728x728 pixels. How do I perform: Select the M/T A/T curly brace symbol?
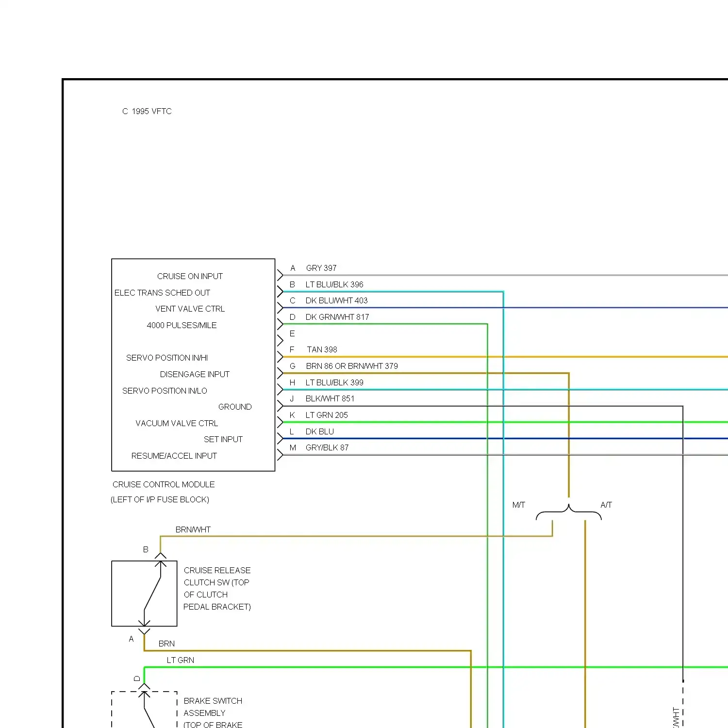[x=569, y=512]
